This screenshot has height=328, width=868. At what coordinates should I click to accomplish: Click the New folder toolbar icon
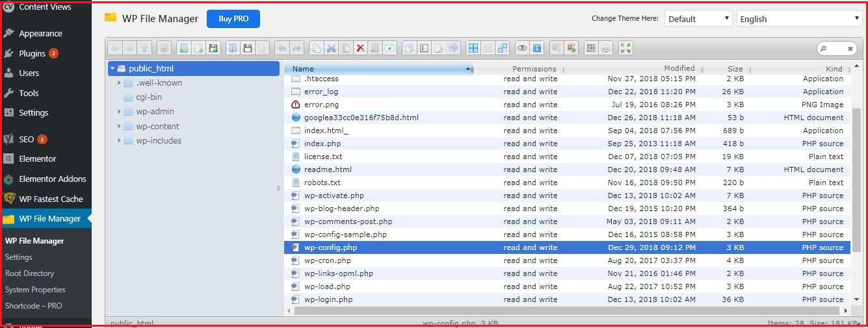click(183, 48)
